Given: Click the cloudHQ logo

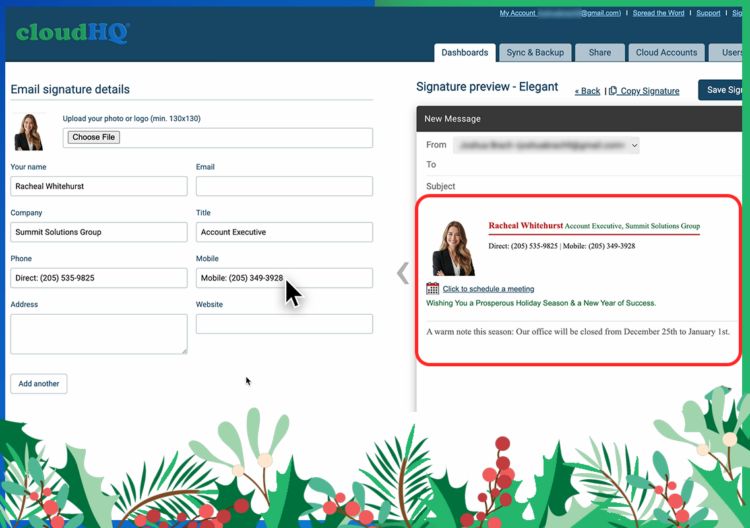Looking at the screenshot, I should [x=72, y=33].
